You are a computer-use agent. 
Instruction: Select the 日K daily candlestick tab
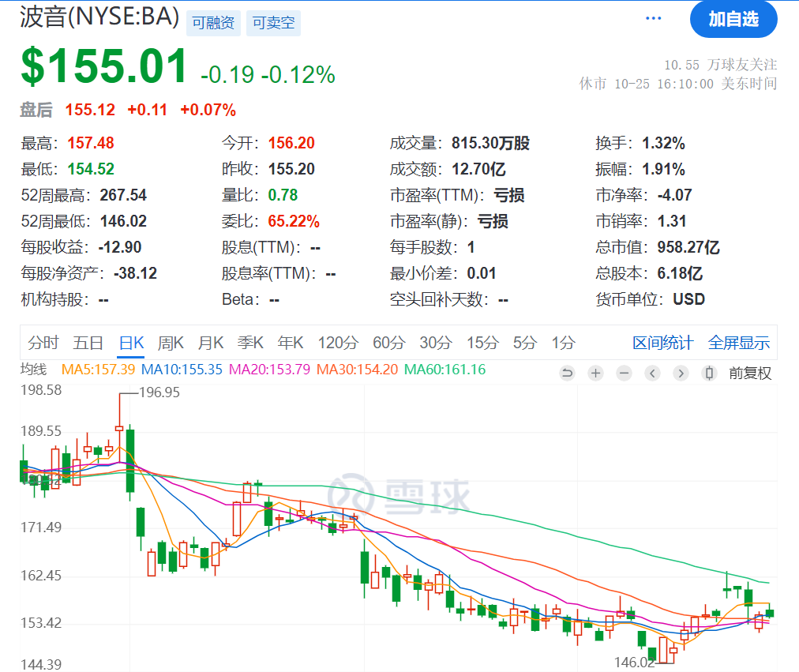(132, 343)
